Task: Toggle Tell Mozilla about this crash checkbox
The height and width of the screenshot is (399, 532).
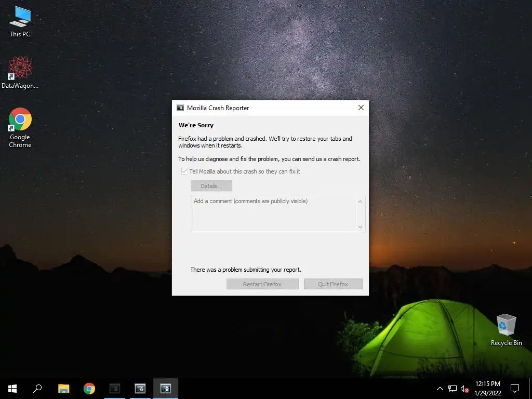Action: coord(184,171)
